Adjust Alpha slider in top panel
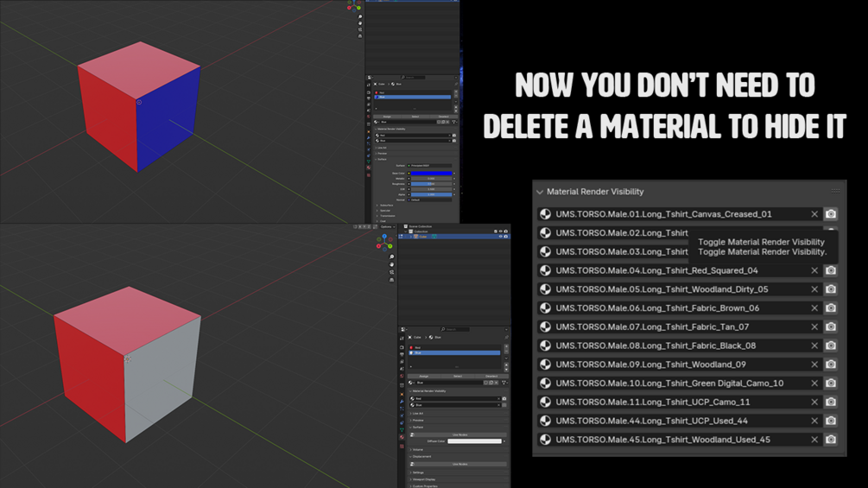This screenshot has width=868, height=488. [x=431, y=194]
